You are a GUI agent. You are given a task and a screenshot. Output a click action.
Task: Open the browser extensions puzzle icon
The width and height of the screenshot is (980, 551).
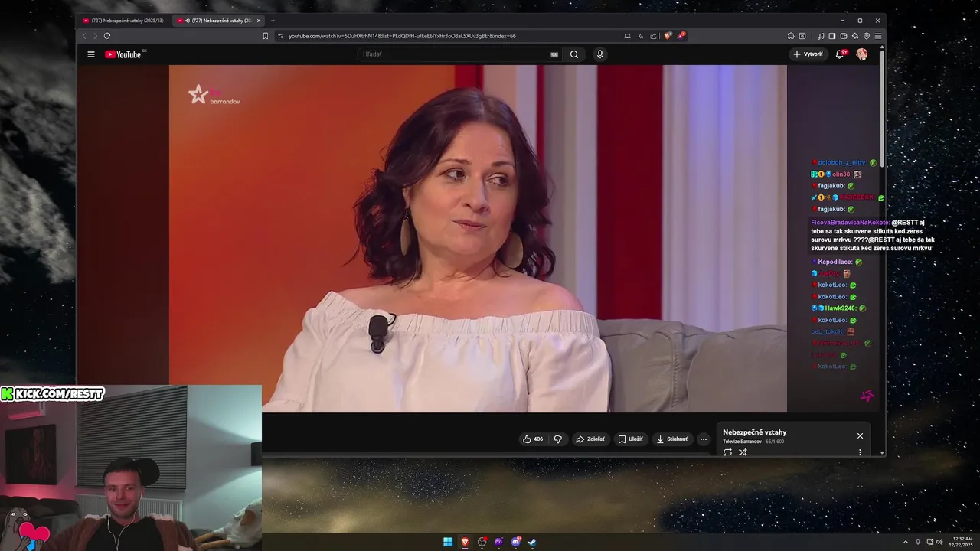(791, 36)
